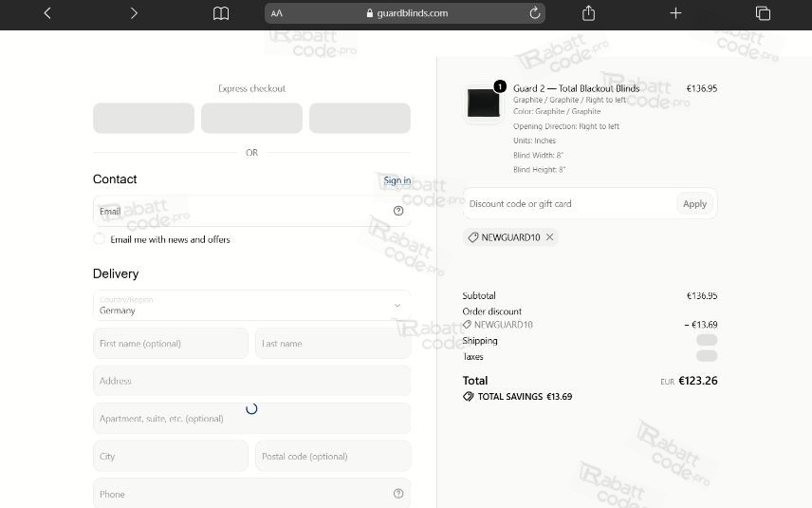
Task: Click the product price €136.95 beside title
Action: pos(702,88)
